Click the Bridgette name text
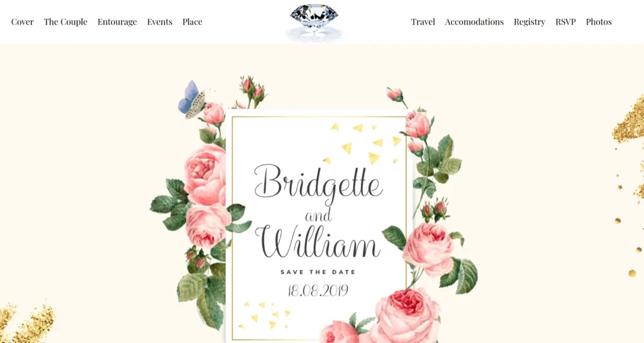 (318, 182)
